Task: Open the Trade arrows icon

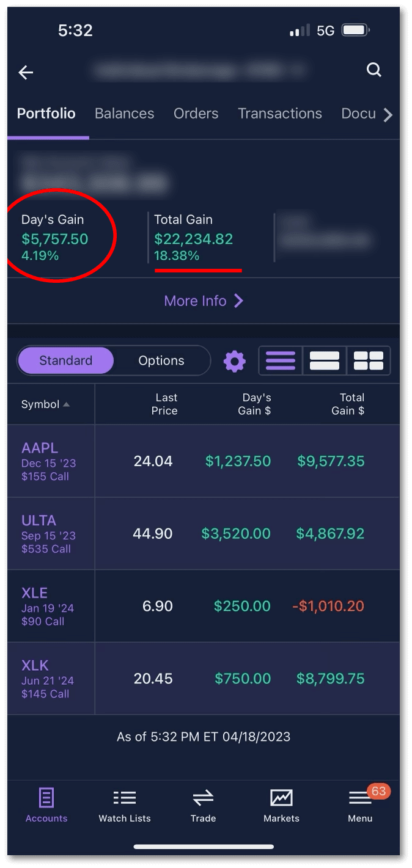Action: [x=203, y=804]
